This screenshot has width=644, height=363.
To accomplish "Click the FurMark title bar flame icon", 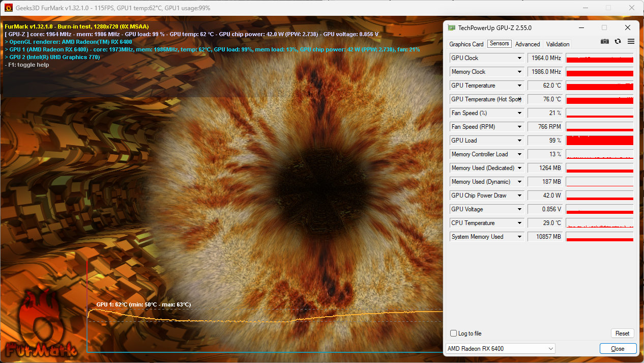I will (9, 8).
